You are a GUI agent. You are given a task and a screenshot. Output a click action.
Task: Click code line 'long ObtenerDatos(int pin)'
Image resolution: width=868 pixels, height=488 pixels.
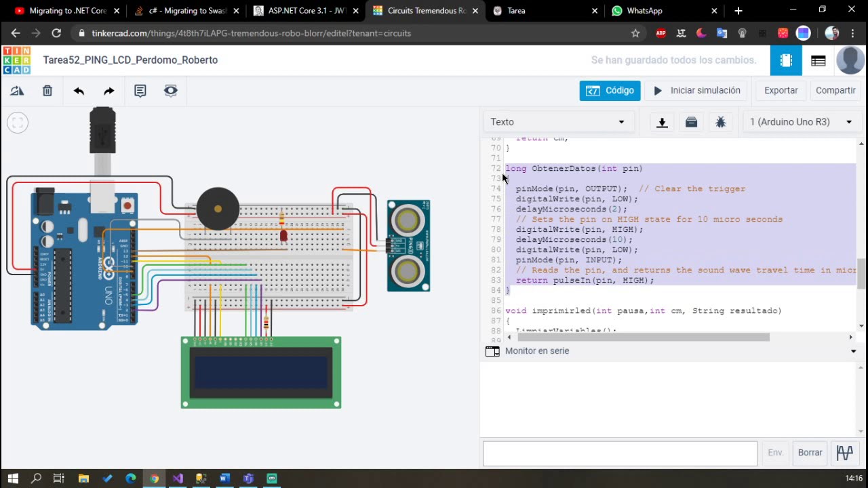pyautogui.click(x=574, y=169)
